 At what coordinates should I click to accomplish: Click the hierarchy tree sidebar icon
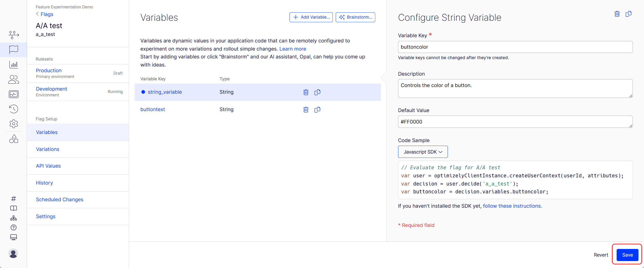pos(14,218)
